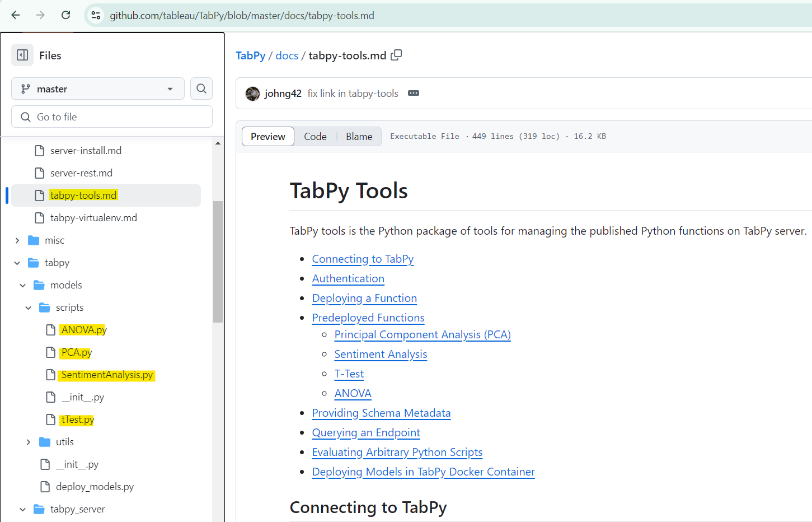Image resolution: width=812 pixels, height=522 pixels.
Task: Click the file icon beside server-rest.md
Action: [x=39, y=173]
